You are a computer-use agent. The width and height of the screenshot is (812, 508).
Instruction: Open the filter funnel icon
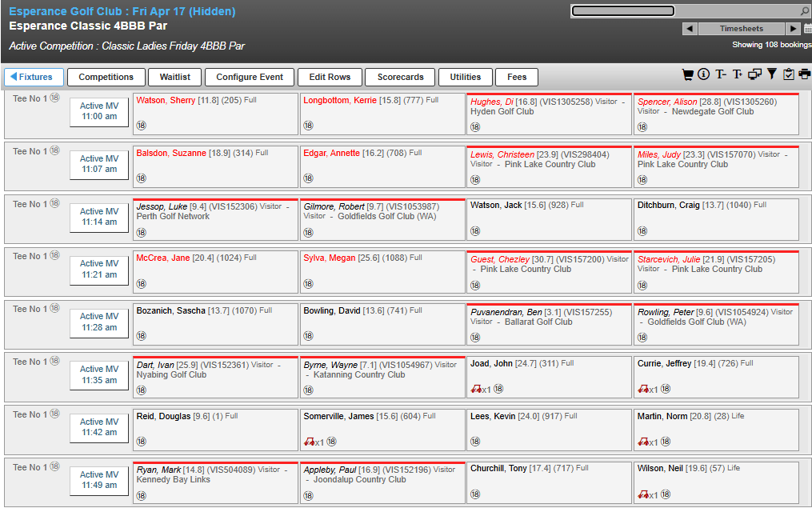(772, 74)
